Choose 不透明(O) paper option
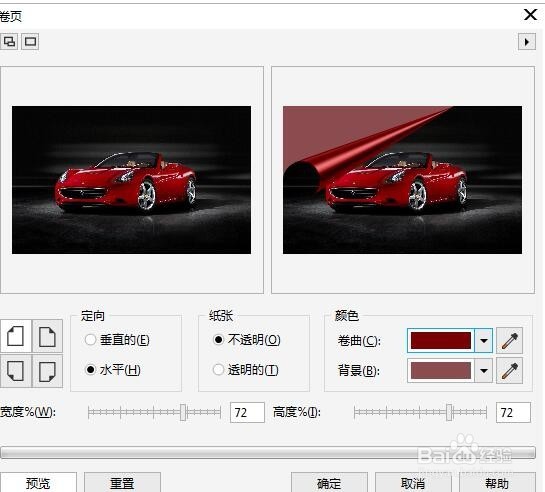This screenshot has height=492, width=545. click(247, 339)
